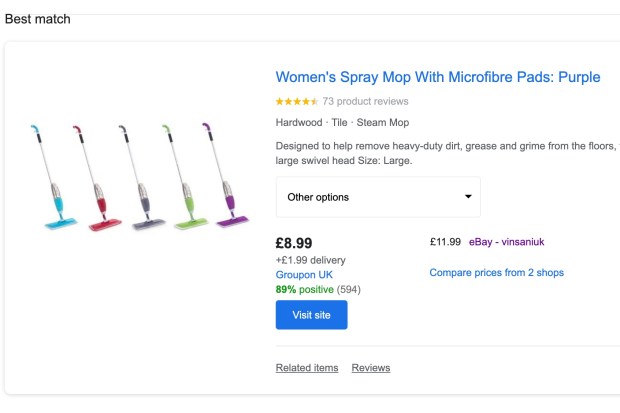Expand the Other options dropdown
Image resolution: width=620 pixels, height=413 pixels.
378,197
